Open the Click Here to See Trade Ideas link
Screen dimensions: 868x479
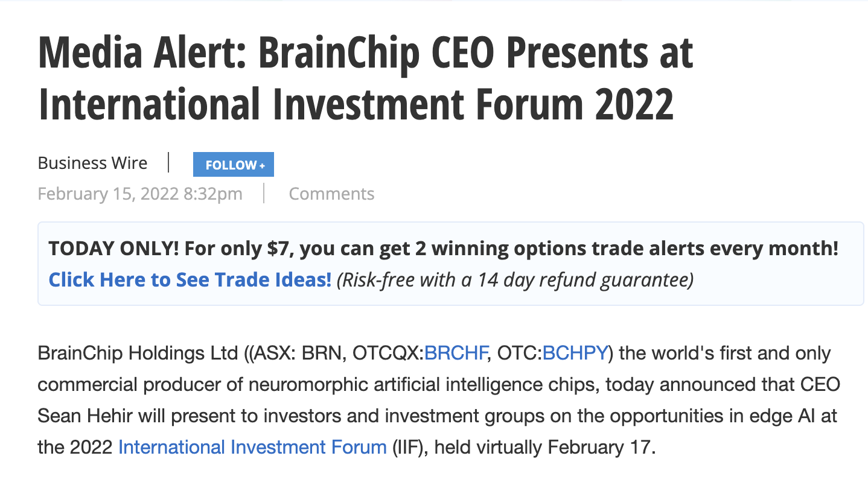click(x=190, y=279)
